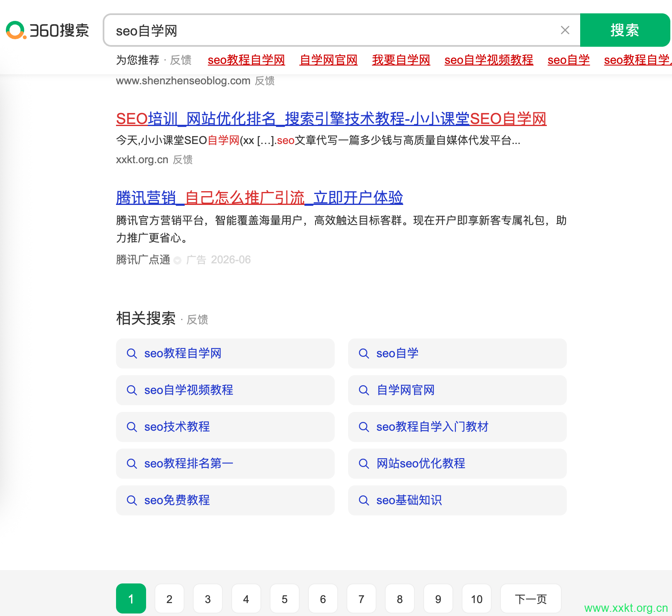Go to results page 5
The image size is (672, 616).
click(285, 598)
